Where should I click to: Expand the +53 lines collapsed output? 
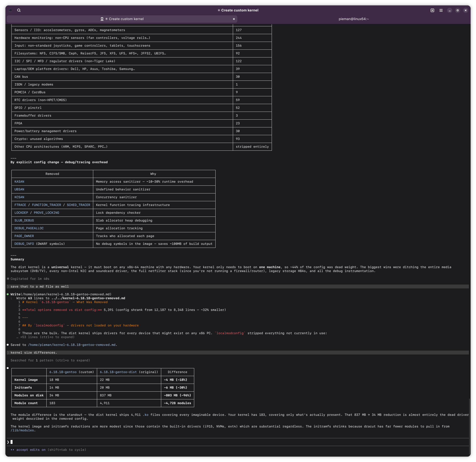coord(47,337)
